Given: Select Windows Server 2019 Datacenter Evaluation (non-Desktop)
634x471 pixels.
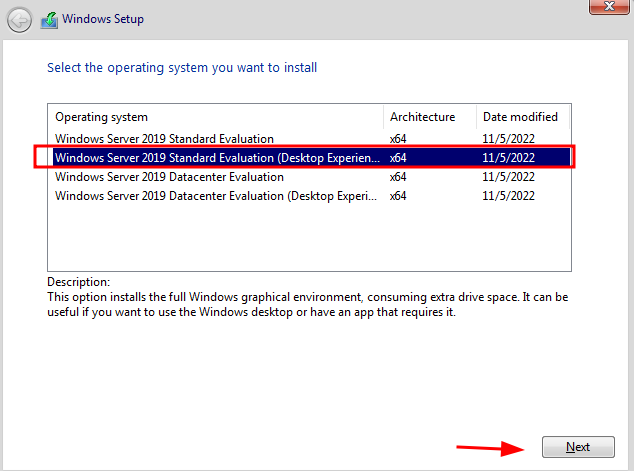Looking at the screenshot, I should point(309,177).
